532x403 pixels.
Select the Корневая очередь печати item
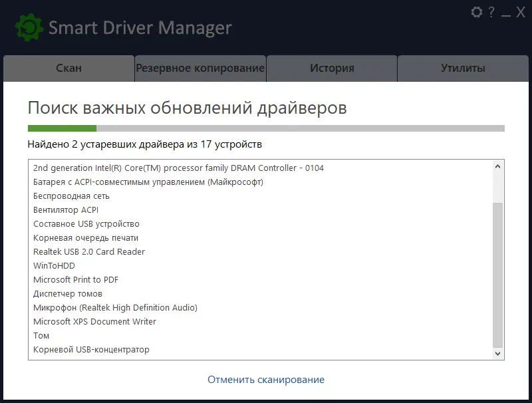(84, 237)
